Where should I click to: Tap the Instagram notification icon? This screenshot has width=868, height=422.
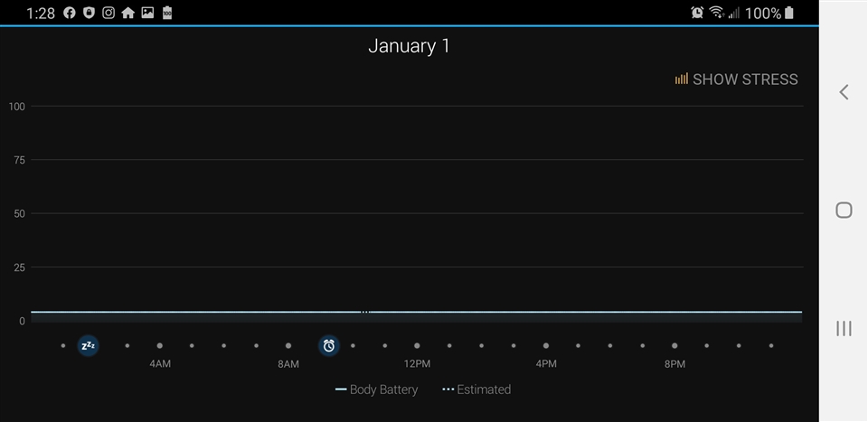(x=108, y=13)
